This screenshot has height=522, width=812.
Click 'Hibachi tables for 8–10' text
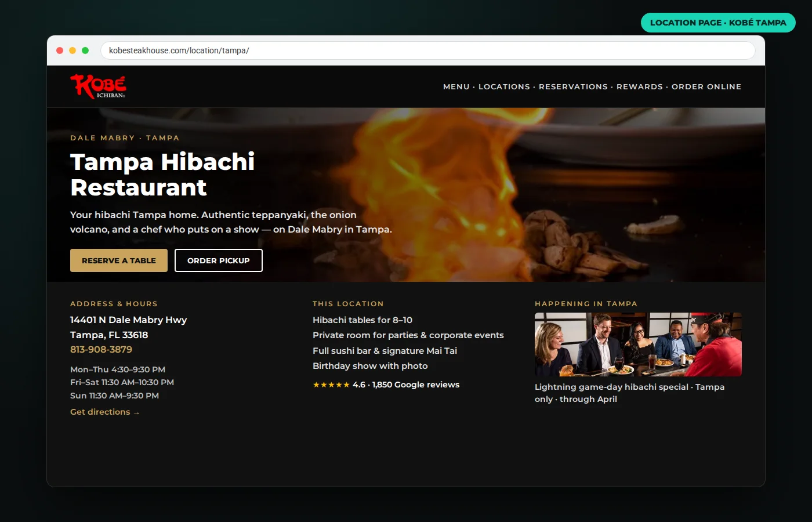pyautogui.click(x=362, y=320)
